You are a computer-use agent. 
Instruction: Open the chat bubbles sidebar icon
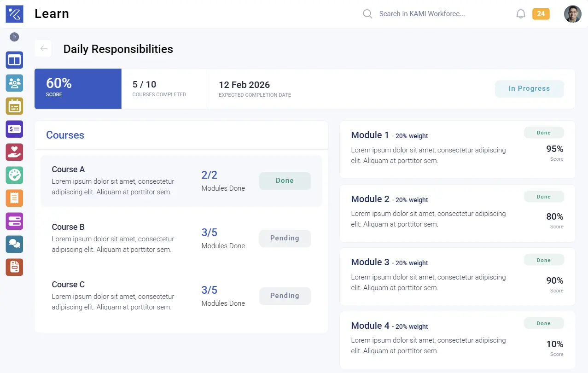(x=14, y=244)
